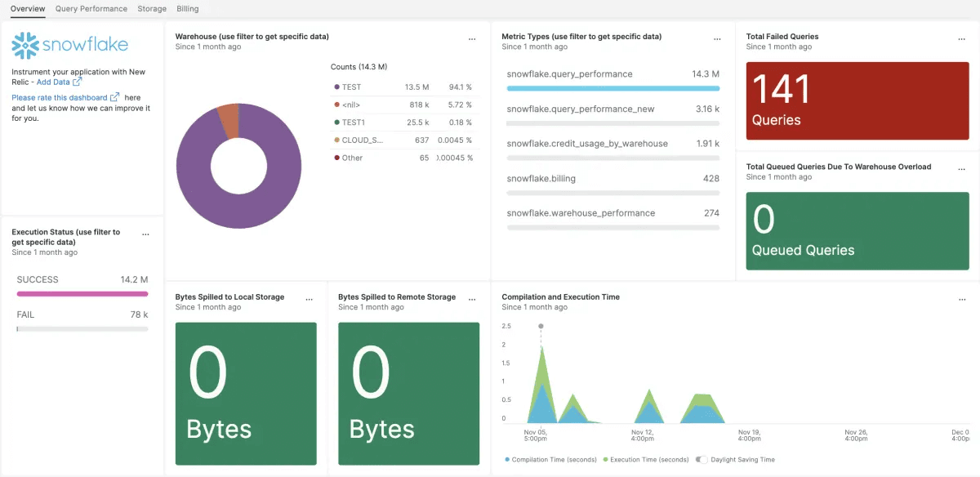Open the Total Failed Queries widget menu
980x477 pixels.
point(962,38)
